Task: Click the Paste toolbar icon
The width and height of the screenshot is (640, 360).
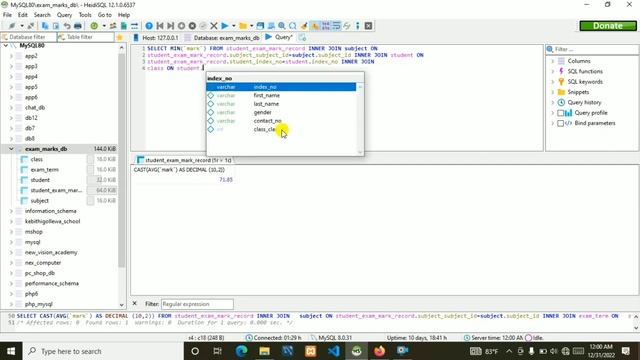Action: [56, 26]
